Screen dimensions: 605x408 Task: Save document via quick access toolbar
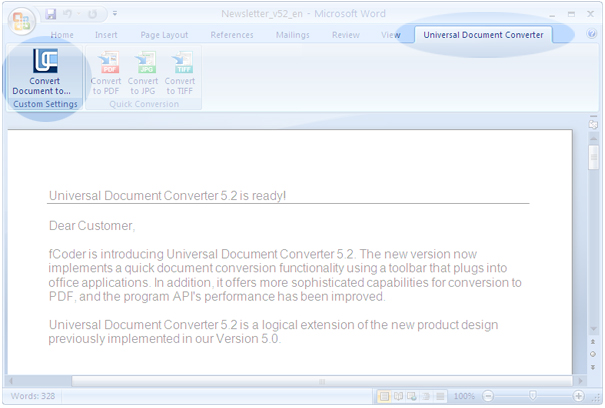point(51,14)
